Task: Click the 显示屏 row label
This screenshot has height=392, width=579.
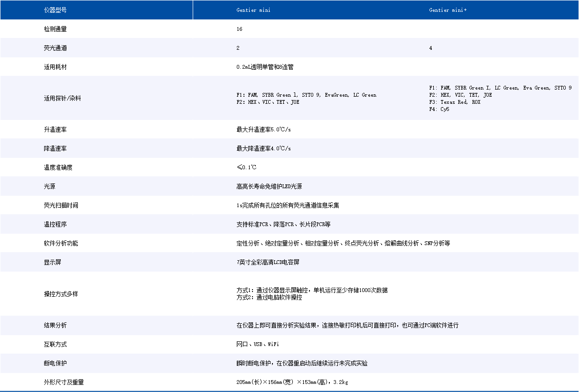Action: pos(52,262)
